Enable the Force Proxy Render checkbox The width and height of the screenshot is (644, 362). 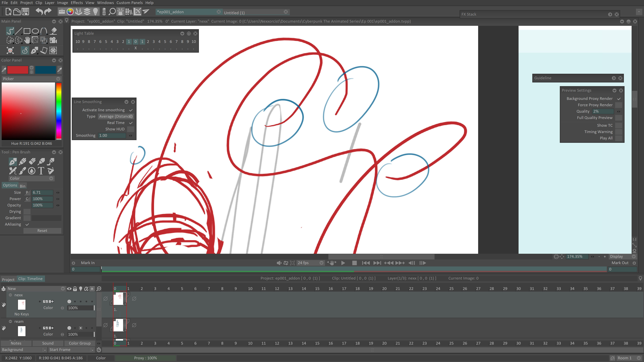(619, 105)
